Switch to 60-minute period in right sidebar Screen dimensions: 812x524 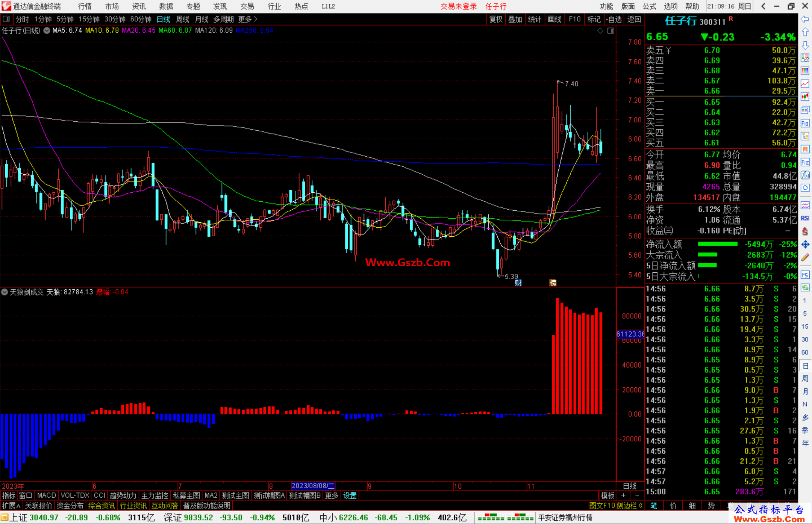[804, 352]
